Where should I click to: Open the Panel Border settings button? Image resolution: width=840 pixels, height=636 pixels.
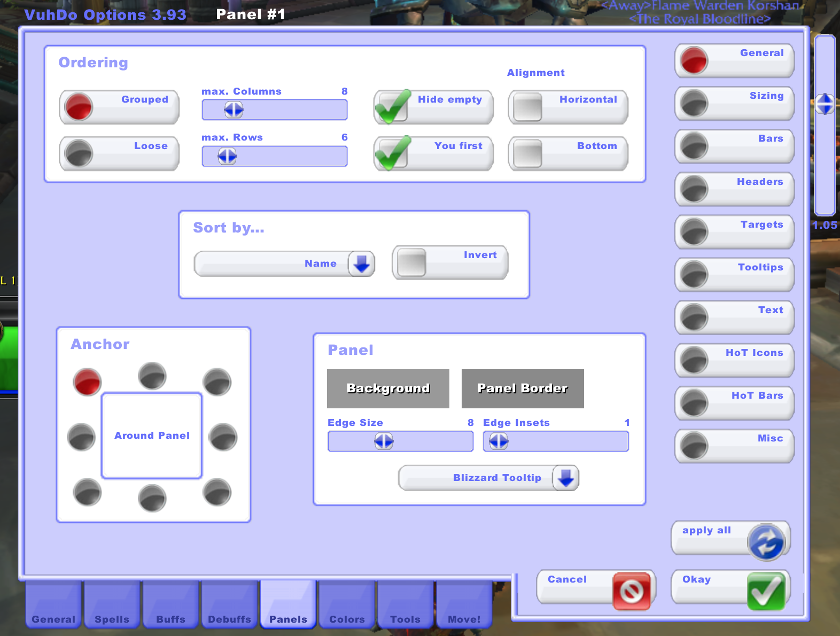(x=522, y=389)
